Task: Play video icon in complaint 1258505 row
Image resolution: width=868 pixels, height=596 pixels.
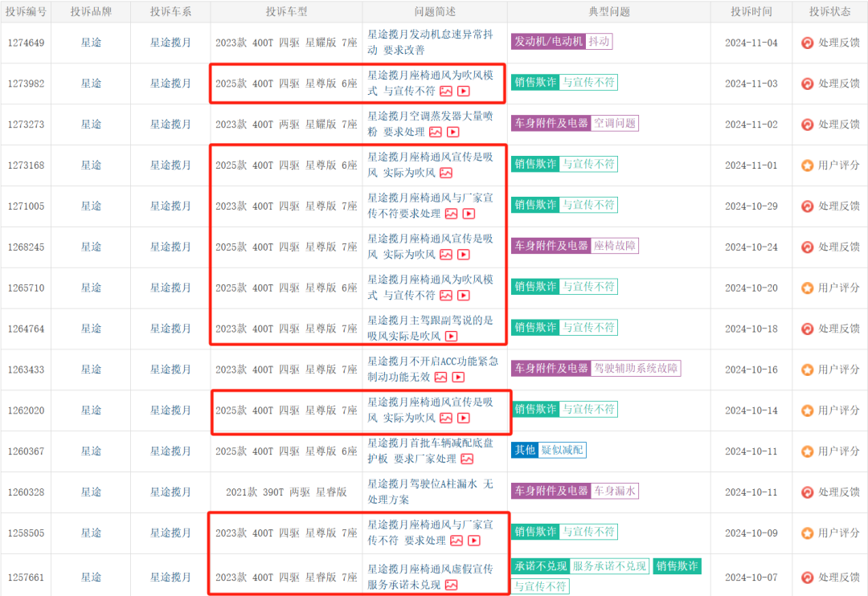Action: (474, 541)
